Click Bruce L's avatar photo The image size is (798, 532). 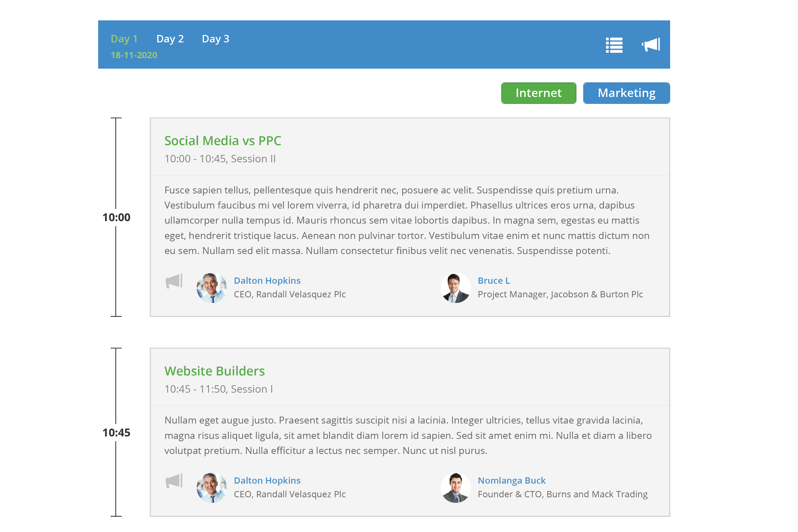click(x=455, y=288)
